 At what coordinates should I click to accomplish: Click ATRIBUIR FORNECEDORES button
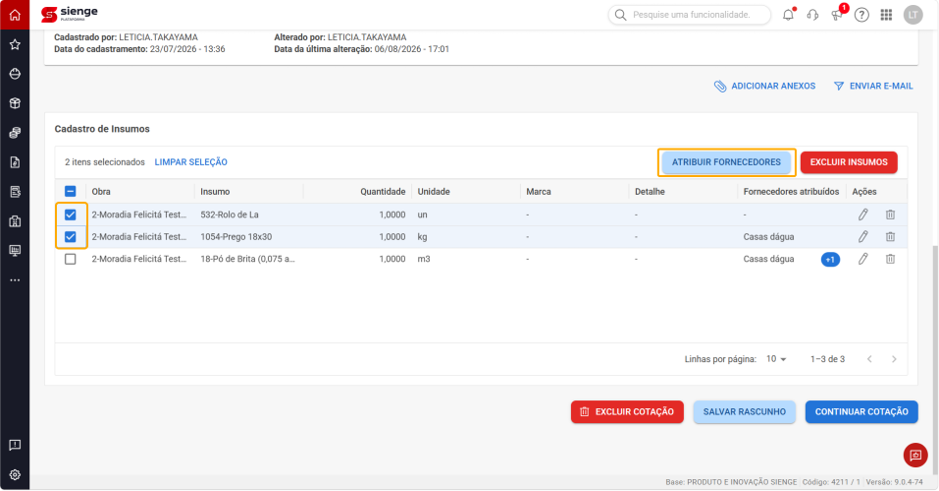pos(726,162)
